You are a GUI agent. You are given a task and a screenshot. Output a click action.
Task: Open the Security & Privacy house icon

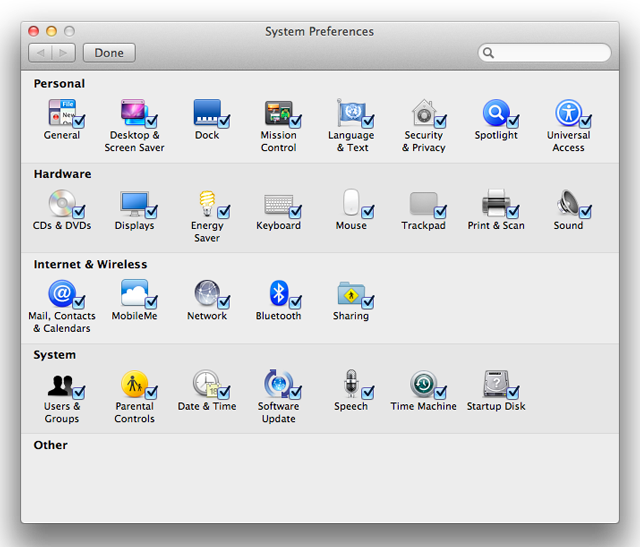pyautogui.click(x=424, y=112)
